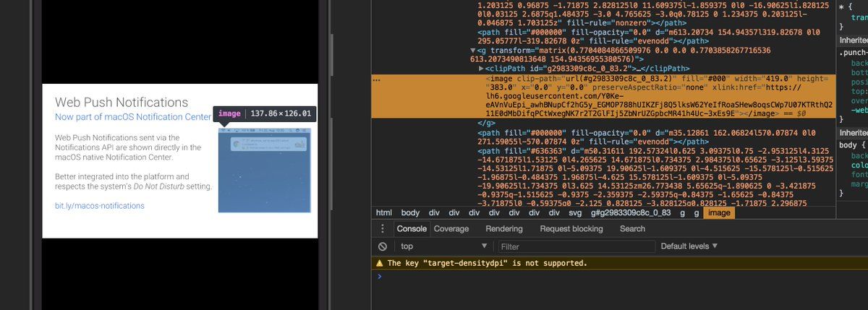Collapse the g transform matrix node
The height and width of the screenshot is (310, 868).
coord(473,51)
